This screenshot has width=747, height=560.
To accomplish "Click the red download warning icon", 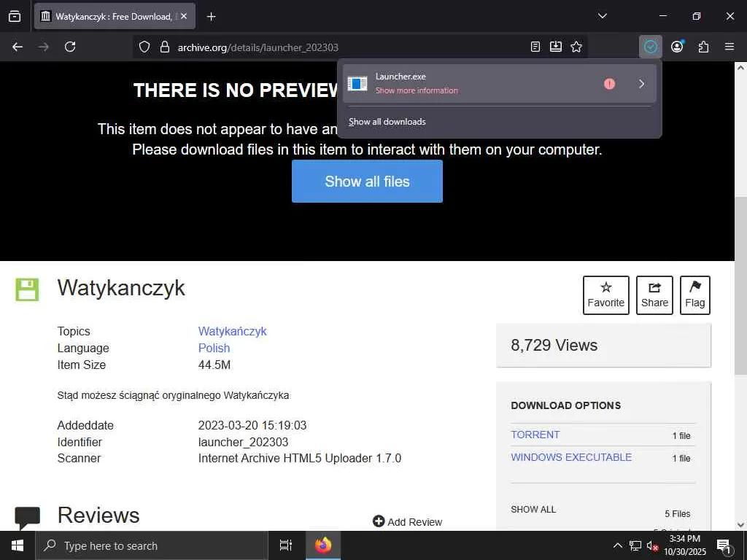I will point(609,84).
